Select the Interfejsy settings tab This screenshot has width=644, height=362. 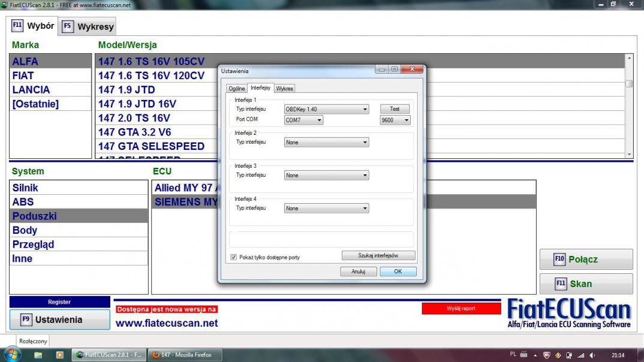(x=260, y=88)
